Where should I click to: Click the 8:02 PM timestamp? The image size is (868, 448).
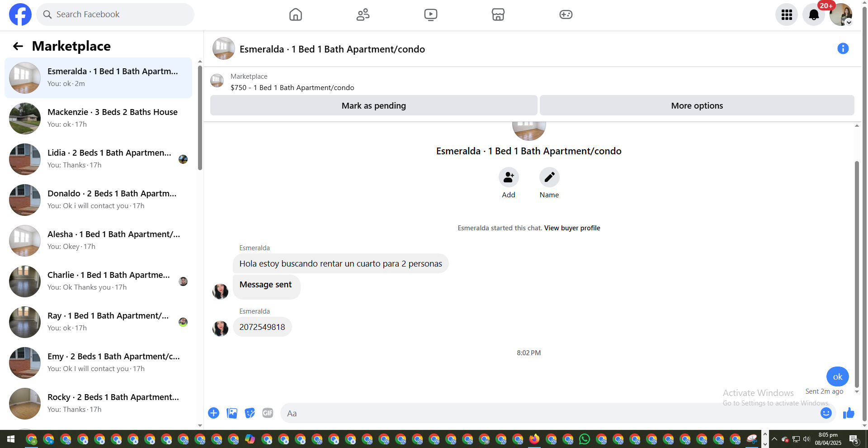(x=528, y=353)
